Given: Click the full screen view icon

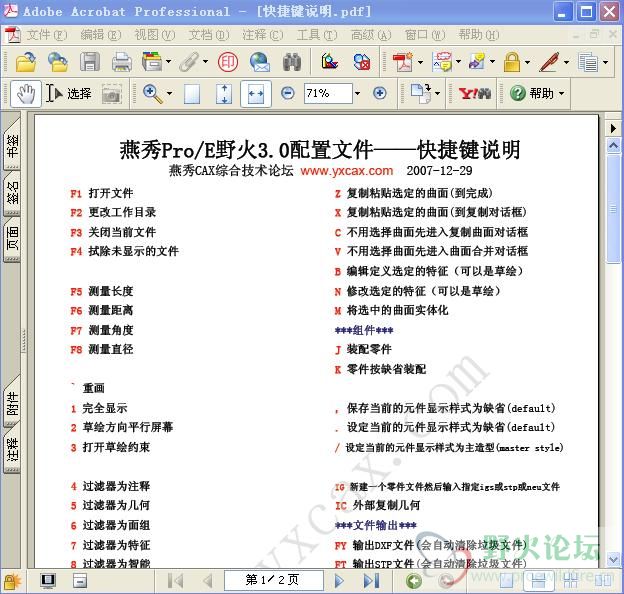Looking at the screenshot, I should [x=48, y=580].
